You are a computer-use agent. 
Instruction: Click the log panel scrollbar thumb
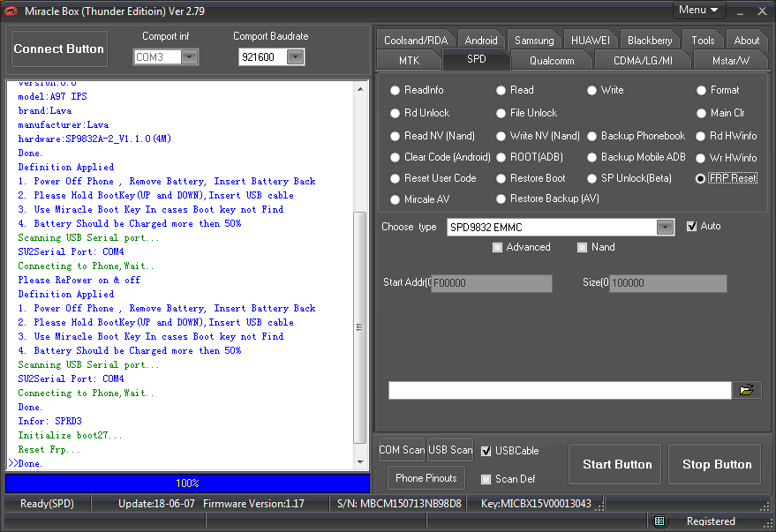360,327
